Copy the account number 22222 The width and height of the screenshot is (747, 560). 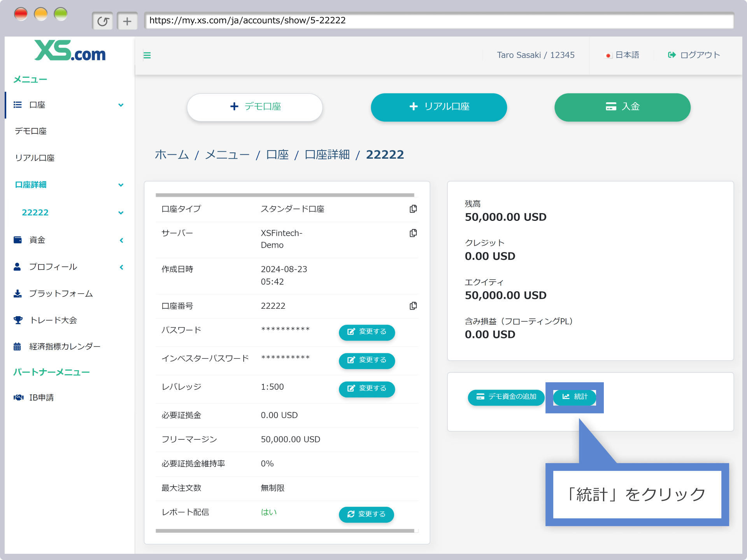(x=413, y=306)
